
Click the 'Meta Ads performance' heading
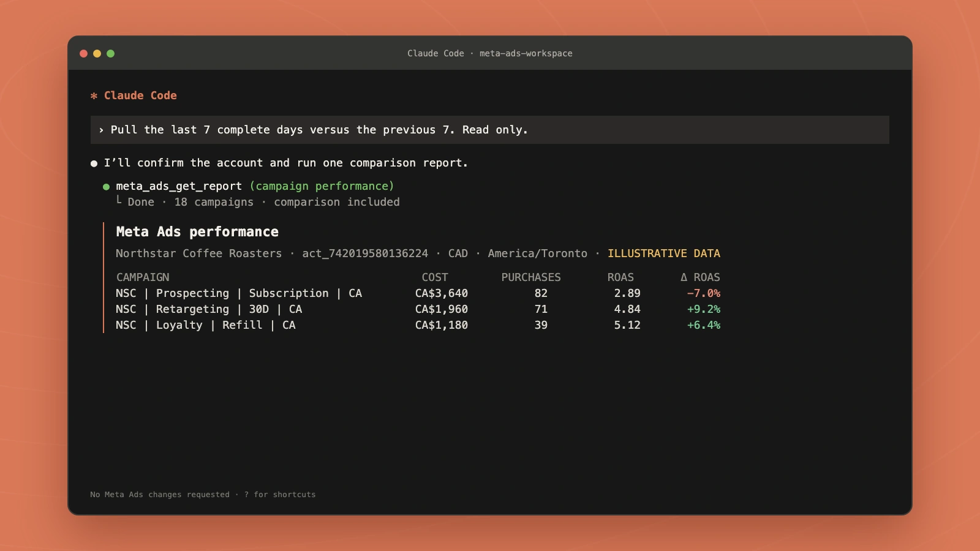point(197,231)
